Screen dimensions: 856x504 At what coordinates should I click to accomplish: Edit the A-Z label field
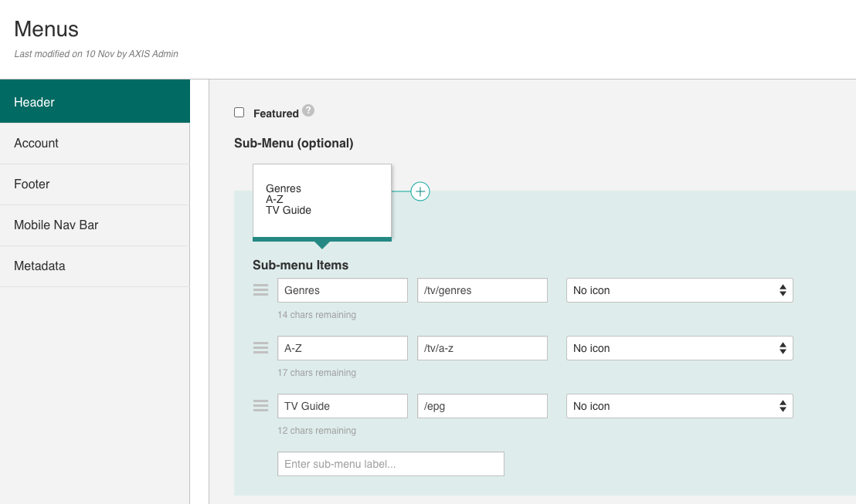(x=342, y=348)
